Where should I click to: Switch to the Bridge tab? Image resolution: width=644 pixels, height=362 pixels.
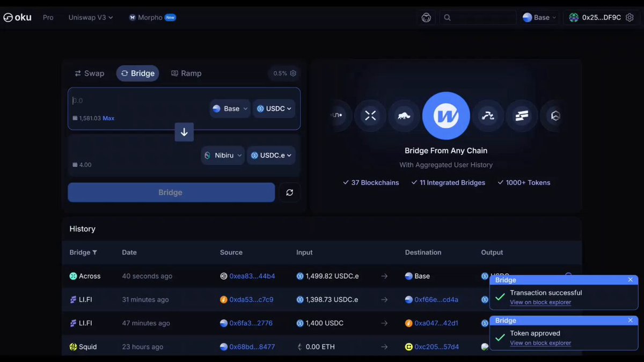(137, 73)
